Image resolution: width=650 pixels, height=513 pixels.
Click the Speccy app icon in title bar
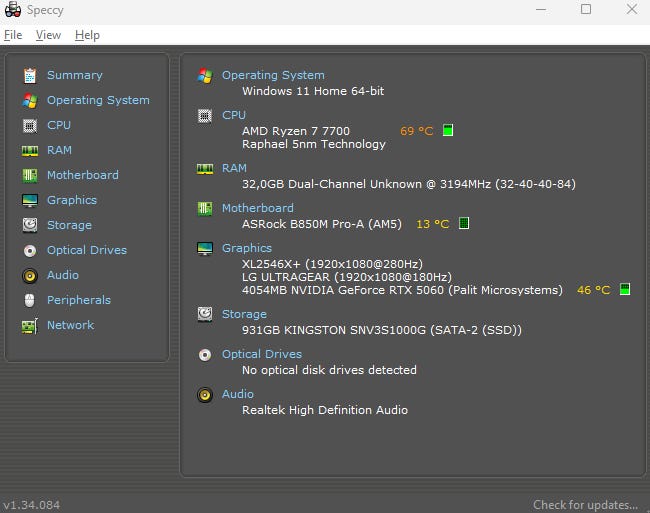click(13, 10)
